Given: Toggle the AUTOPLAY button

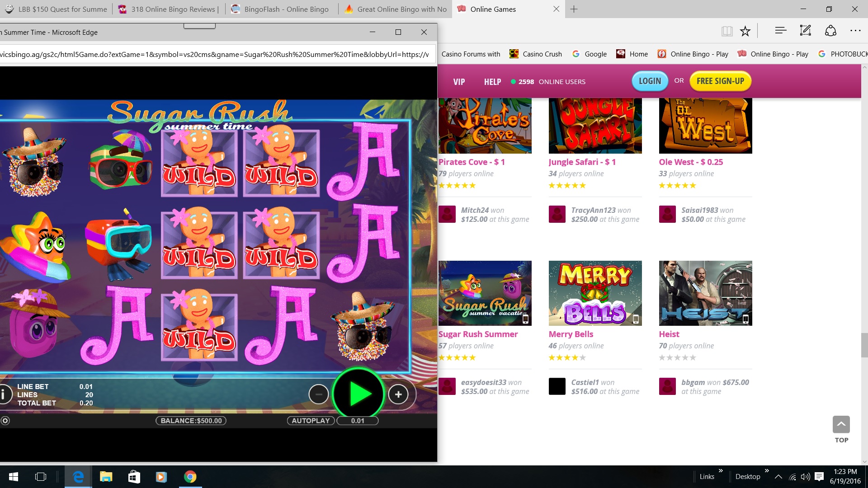Looking at the screenshot, I should [311, 421].
